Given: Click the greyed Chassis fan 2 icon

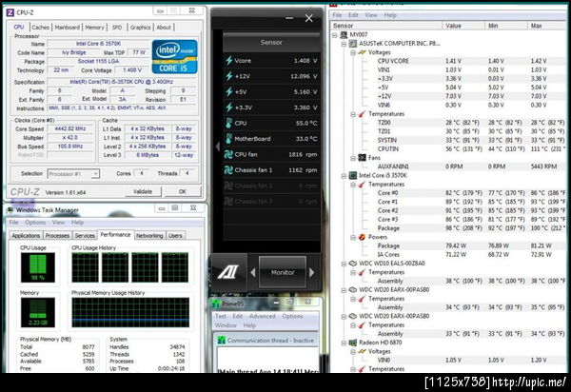Looking at the screenshot, I should (228, 186).
